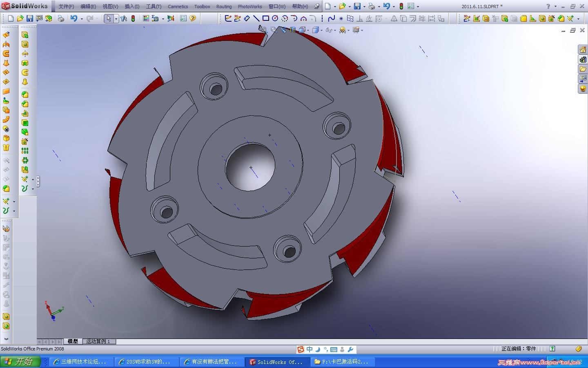This screenshot has height=368, width=588.
Task: Save the part with the floppy disk icon
Action: tap(30, 18)
